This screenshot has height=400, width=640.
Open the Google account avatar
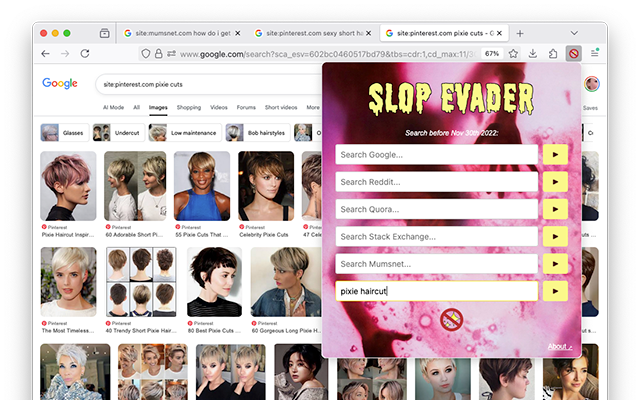click(591, 84)
